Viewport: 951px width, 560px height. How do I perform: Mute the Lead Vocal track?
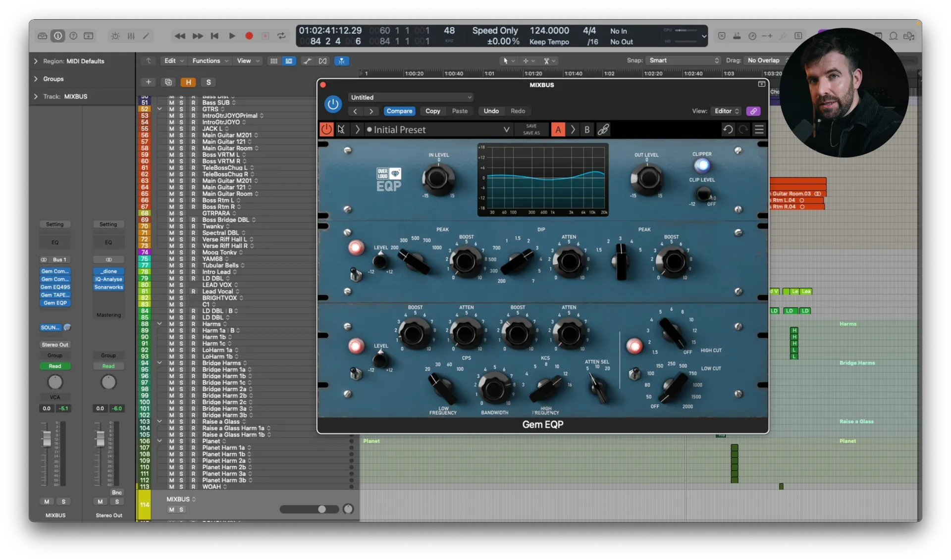[171, 292]
